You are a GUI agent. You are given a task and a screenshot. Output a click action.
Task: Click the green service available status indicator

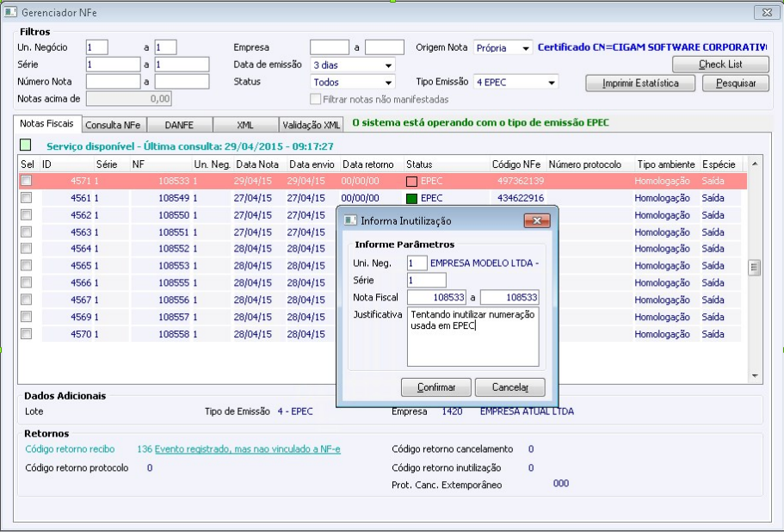click(25, 146)
